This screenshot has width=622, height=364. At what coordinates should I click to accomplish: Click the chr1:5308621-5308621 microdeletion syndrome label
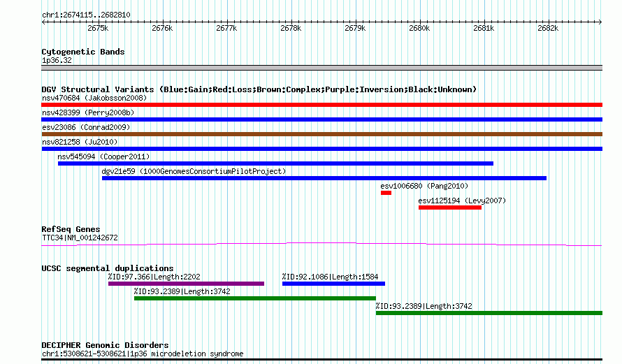click(143, 354)
